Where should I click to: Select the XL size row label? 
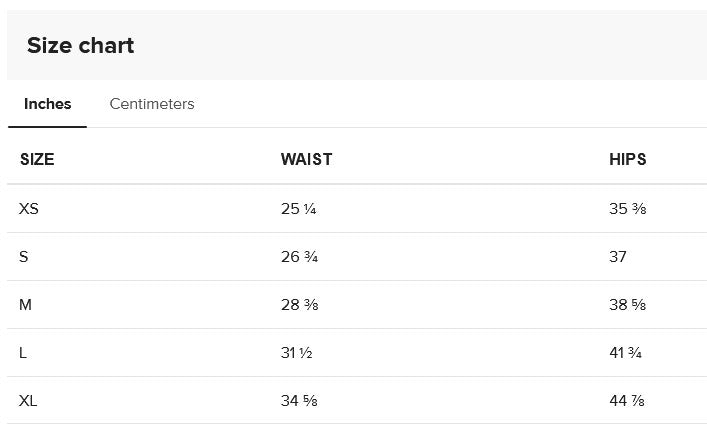pyautogui.click(x=28, y=401)
